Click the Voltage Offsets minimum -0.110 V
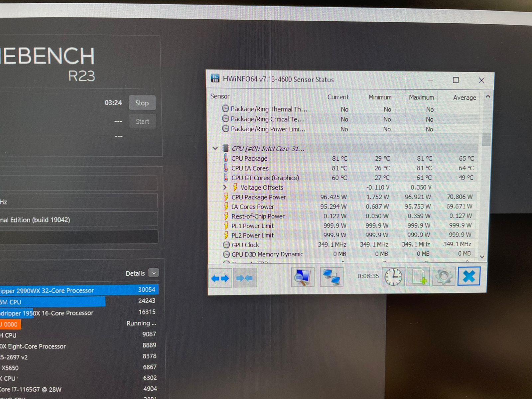This screenshot has height=399, width=532. [x=378, y=187]
